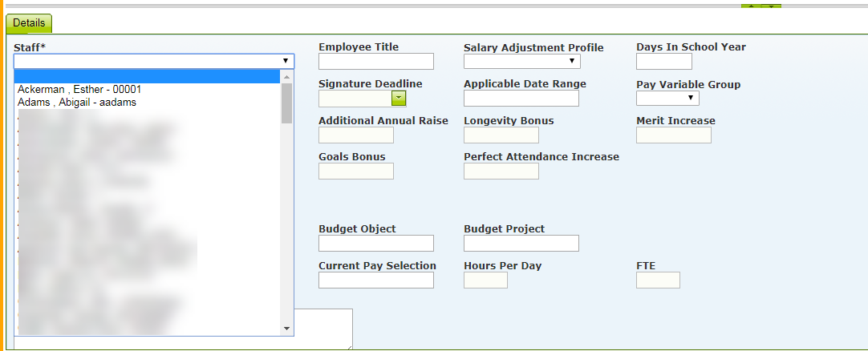Focus the Budget Object text box
Image resolution: width=868 pixels, height=351 pixels.
[x=375, y=244]
